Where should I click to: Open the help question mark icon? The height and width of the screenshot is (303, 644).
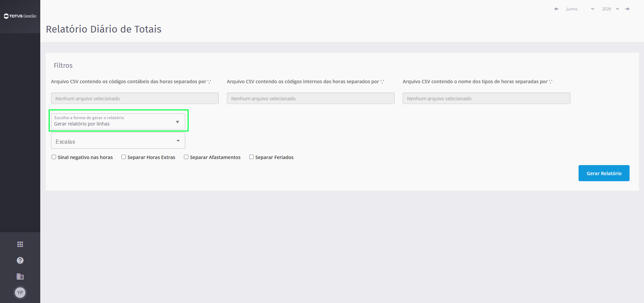click(x=20, y=260)
